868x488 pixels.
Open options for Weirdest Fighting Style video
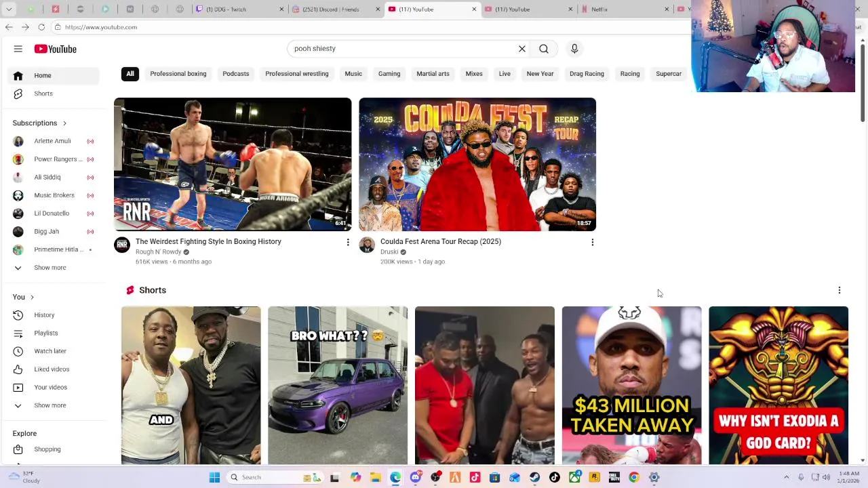348,242
